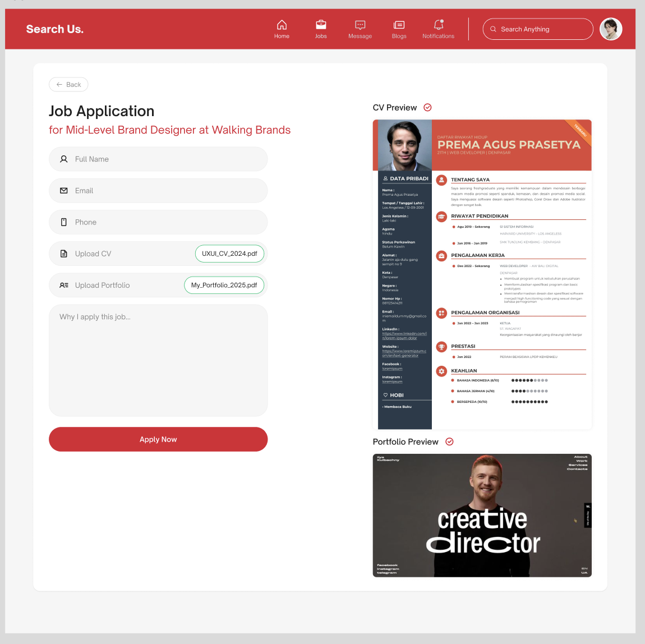The width and height of the screenshot is (645, 644).
Task: Select About in the portfolio navigation
Action: [580, 457]
